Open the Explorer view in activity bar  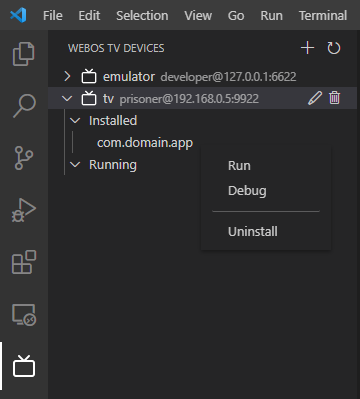[x=24, y=54]
